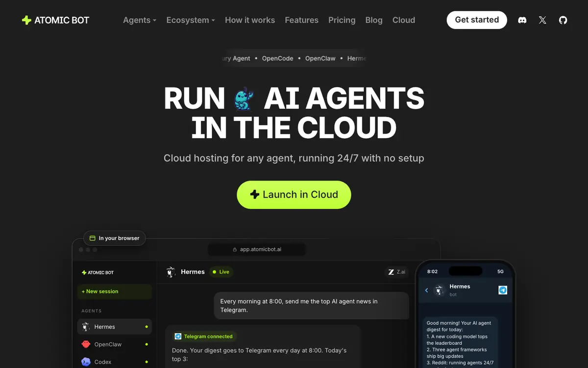Image resolution: width=588 pixels, height=368 pixels.
Task: Click the back arrow in phone chat
Action: tap(426, 290)
